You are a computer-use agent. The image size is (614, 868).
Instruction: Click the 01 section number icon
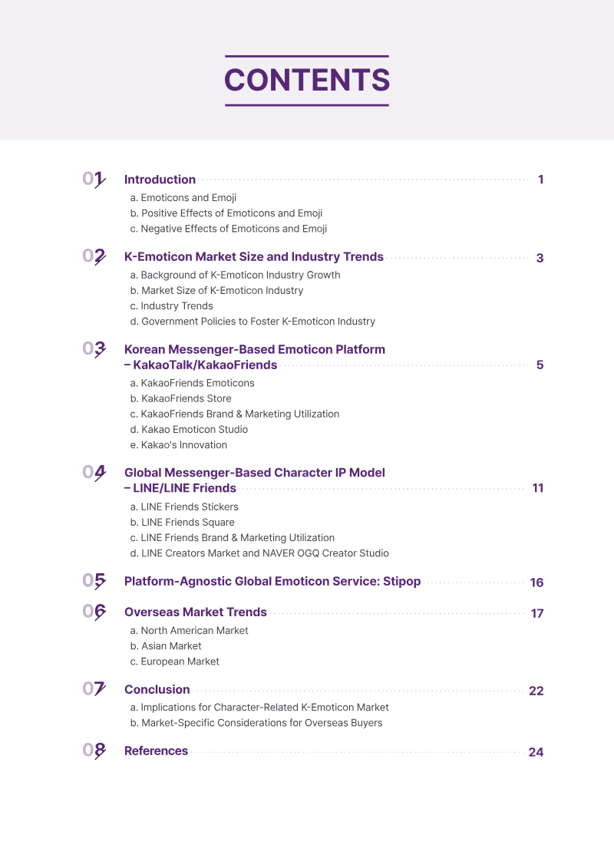(94, 179)
